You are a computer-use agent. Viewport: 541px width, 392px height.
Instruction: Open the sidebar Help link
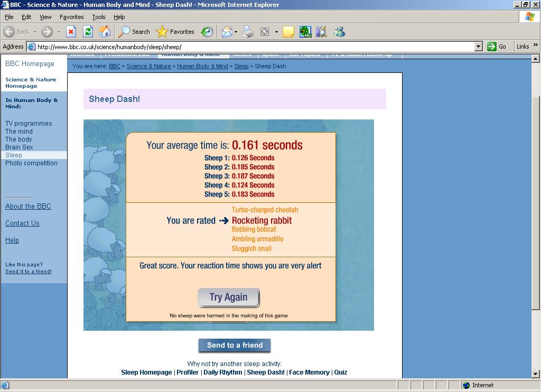click(x=12, y=240)
